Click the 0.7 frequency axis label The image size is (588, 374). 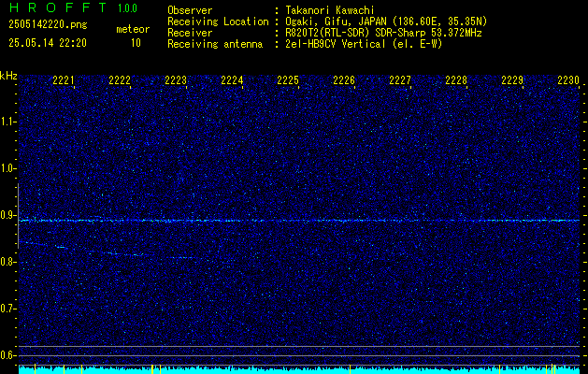pyautogui.click(x=7, y=309)
